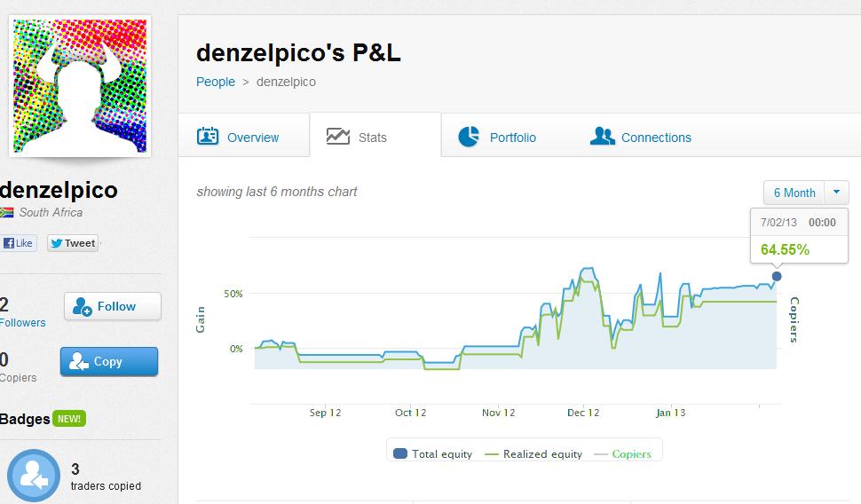Click the Overview tab ID card icon
This screenshot has width=861, height=504.
click(x=208, y=137)
